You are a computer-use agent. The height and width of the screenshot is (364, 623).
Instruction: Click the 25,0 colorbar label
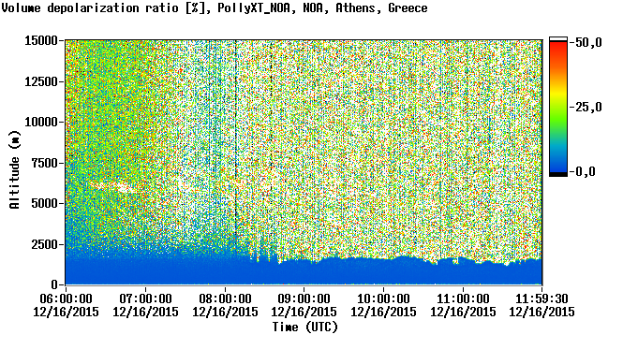pos(588,107)
